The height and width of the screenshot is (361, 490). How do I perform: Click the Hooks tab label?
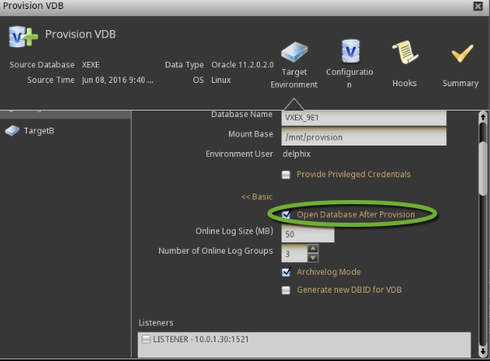pyautogui.click(x=404, y=83)
